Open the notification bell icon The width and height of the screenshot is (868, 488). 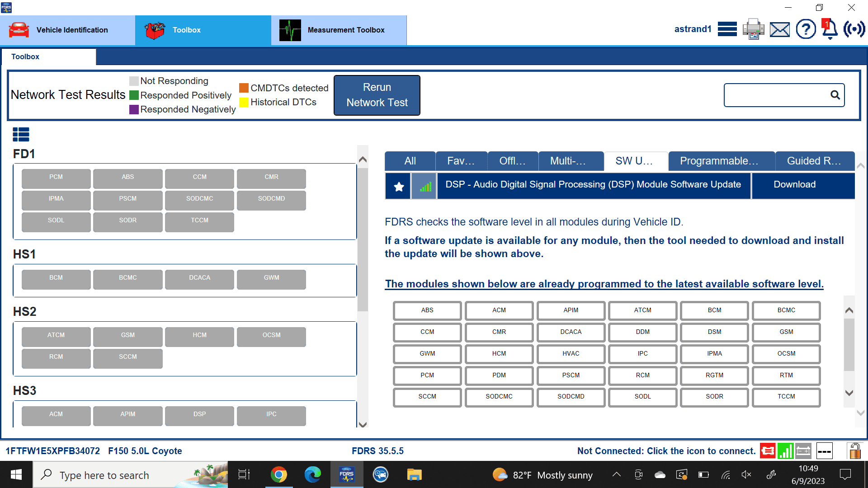click(x=830, y=29)
